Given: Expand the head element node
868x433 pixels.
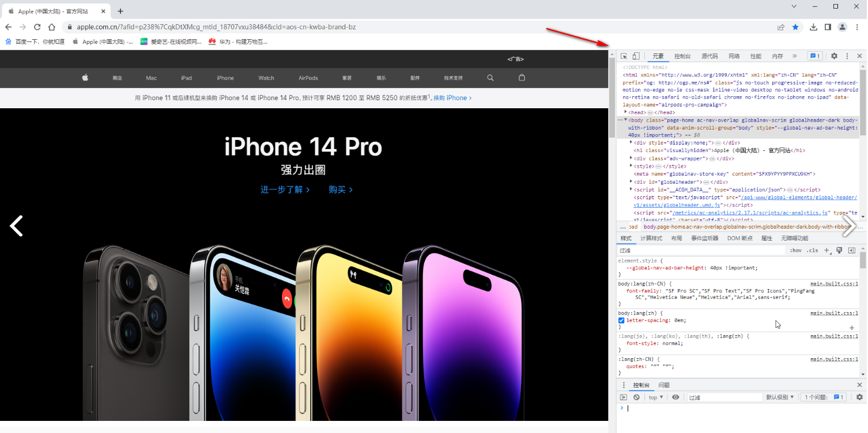Looking at the screenshot, I should click(x=626, y=112).
